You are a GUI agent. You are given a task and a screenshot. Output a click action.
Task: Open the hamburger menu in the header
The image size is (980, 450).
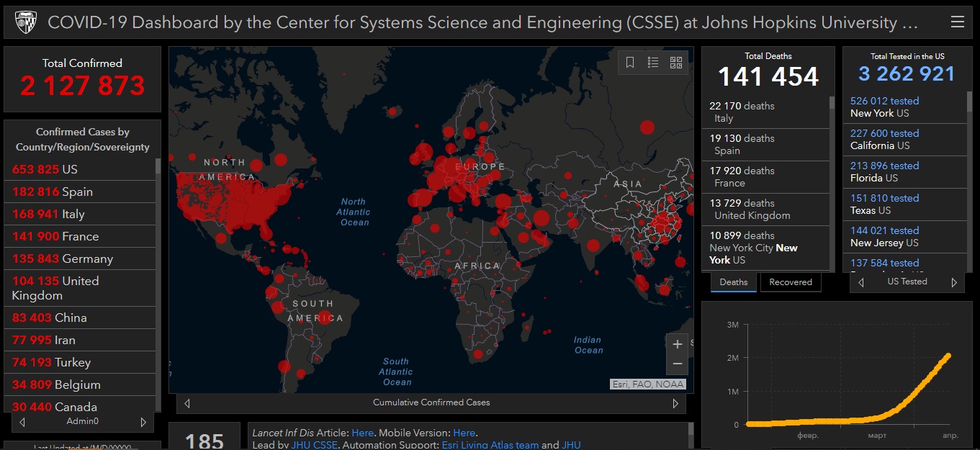click(957, 22)
